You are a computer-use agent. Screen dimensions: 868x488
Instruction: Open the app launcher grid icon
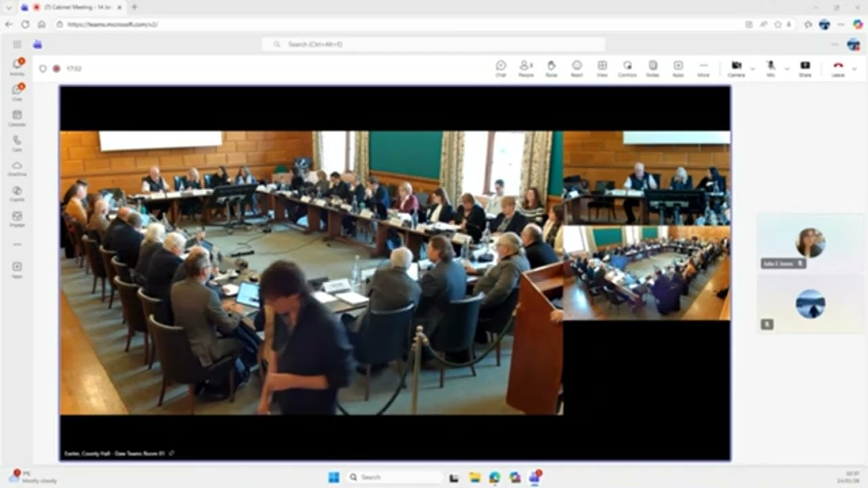click(17, 44)
